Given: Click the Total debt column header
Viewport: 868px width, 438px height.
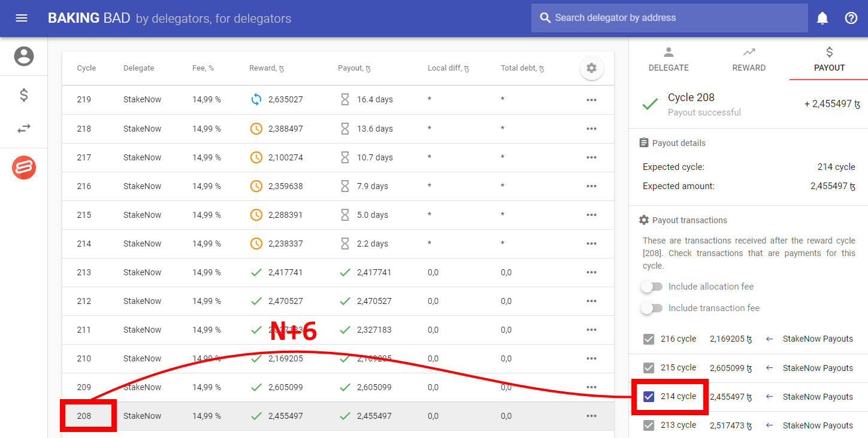Looking at the screenshot, I should click(522, 68).
